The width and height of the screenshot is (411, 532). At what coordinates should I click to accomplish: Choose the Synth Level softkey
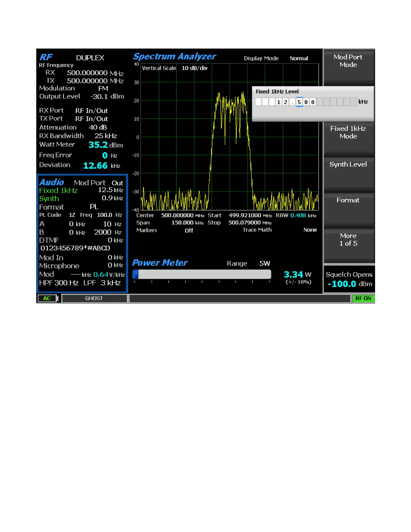(349, 174)
